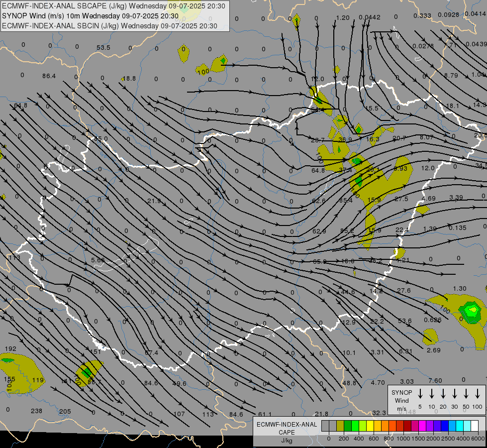Click the map value 0.333
The image size is (487, 448).
pyautogui.click(x=422, y=15)
